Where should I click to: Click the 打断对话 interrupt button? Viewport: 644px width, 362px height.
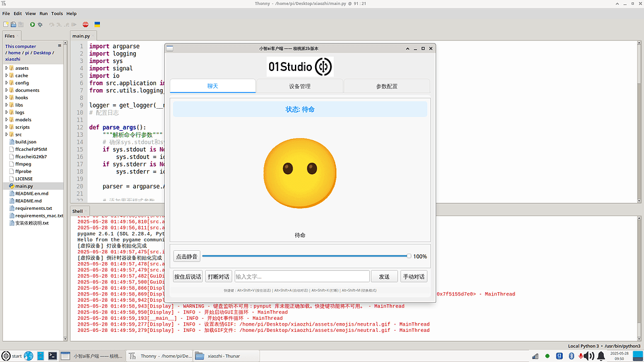point(218,277)
